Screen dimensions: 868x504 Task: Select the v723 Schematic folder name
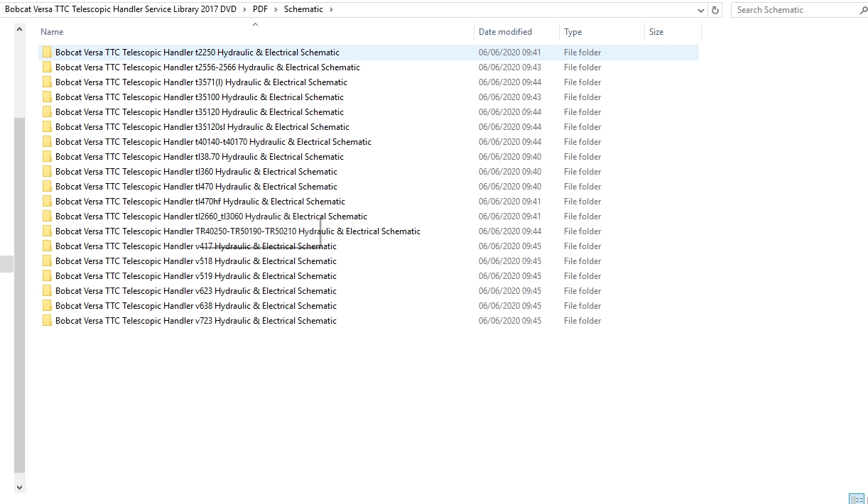(196, 321)
